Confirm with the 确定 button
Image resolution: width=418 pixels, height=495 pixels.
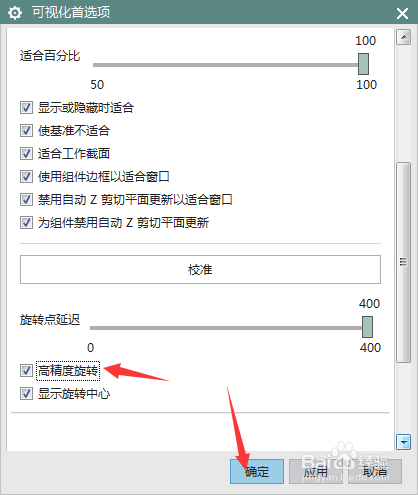257,471
